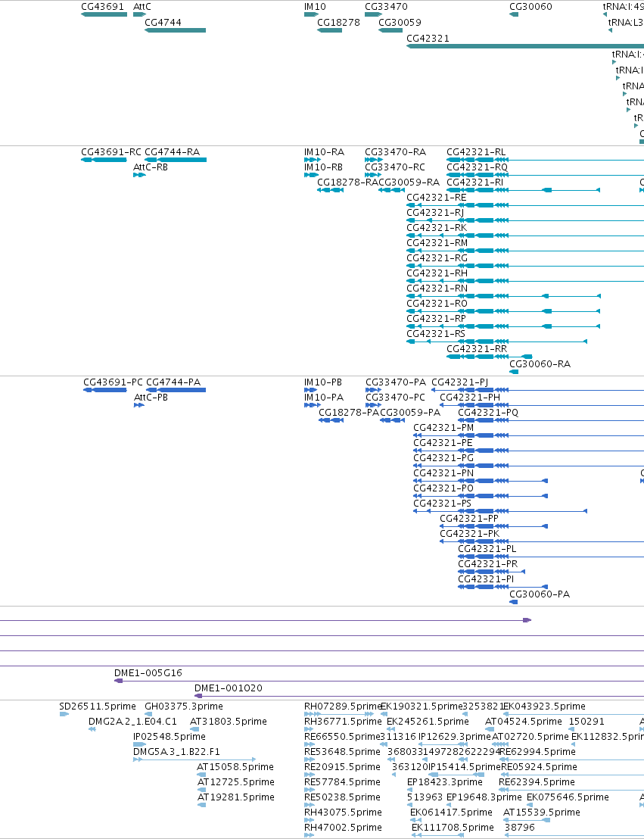The height and width of the screenshot is (839, 644).
Task: Select the CG30060 gene label
Action: [x=530, y=7]
